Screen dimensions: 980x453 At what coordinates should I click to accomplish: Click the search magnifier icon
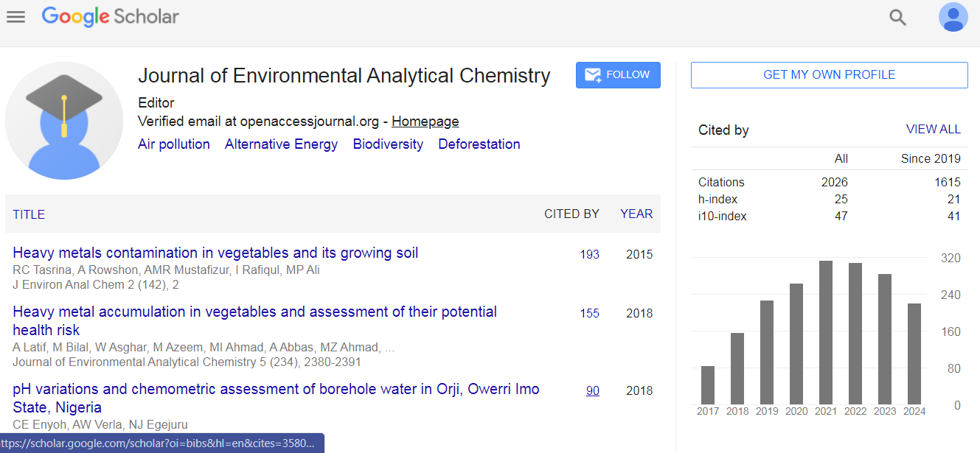[897, 17]
